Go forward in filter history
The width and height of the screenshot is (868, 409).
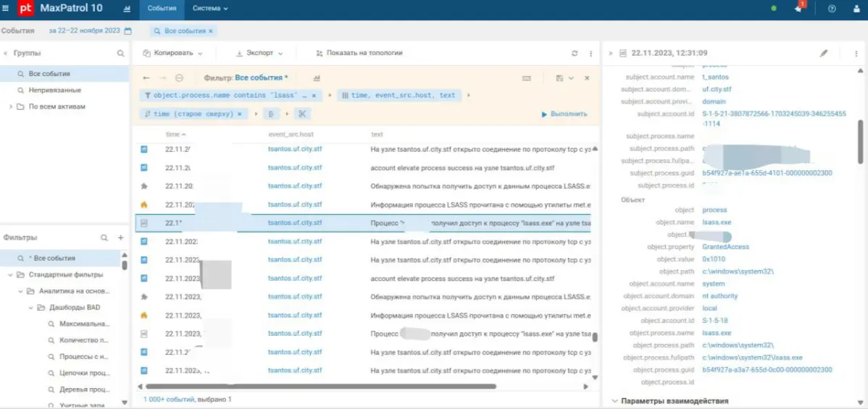(x=163, y=78)
